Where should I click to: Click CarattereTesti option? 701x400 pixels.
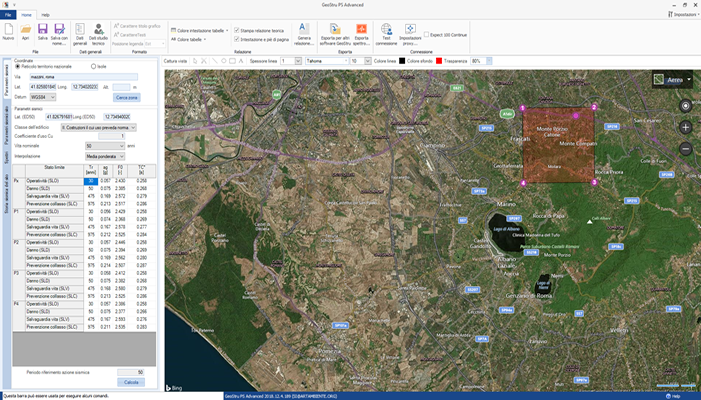[x=130, y=35]
